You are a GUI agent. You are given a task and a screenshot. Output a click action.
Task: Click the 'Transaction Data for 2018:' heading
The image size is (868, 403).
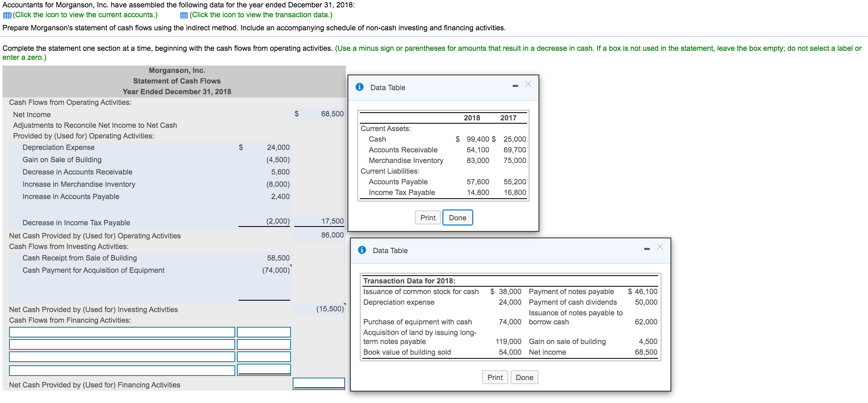click(x=409, y=281)
